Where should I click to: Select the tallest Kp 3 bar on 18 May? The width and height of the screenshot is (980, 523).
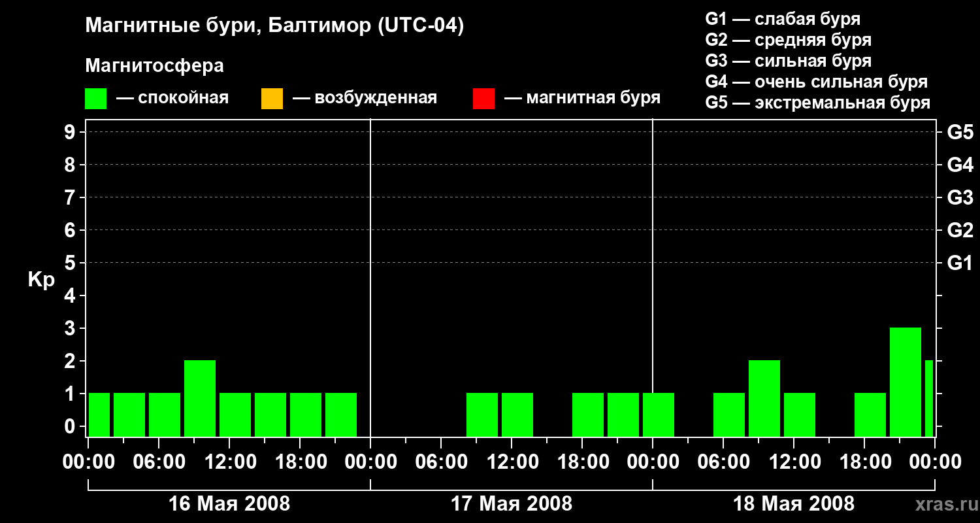(905, 382)
